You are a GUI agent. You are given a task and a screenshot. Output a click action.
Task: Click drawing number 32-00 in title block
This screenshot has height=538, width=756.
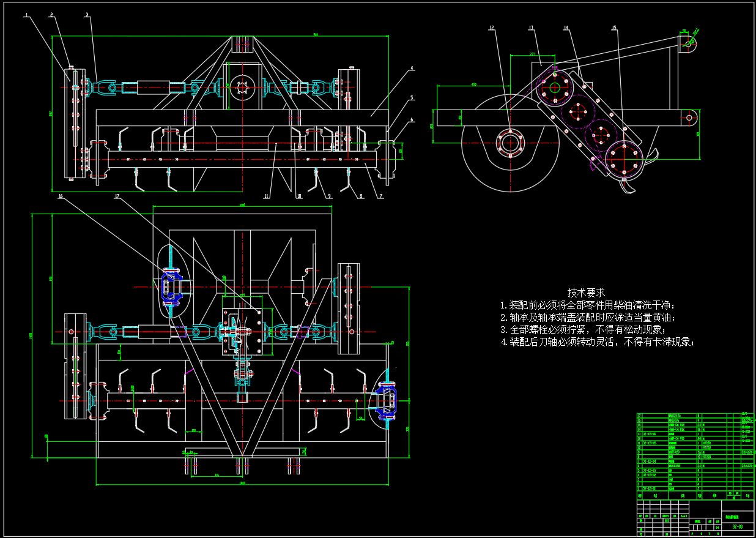(x=737, y=526)
